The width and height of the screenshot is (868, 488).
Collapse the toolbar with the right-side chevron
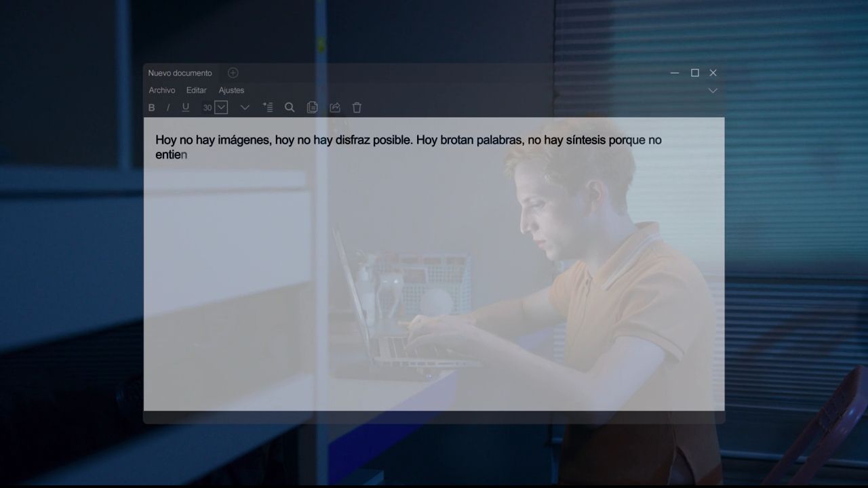click(x=713, y=90)
